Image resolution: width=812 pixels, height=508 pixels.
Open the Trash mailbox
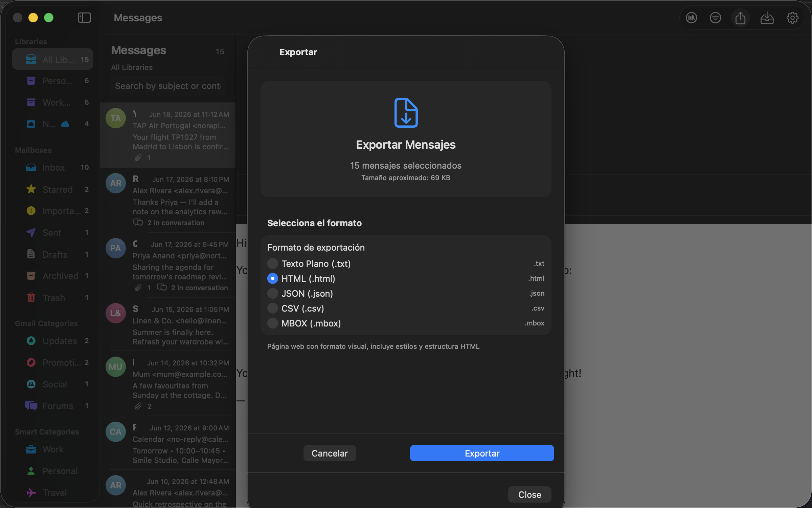tap(53, 298)
